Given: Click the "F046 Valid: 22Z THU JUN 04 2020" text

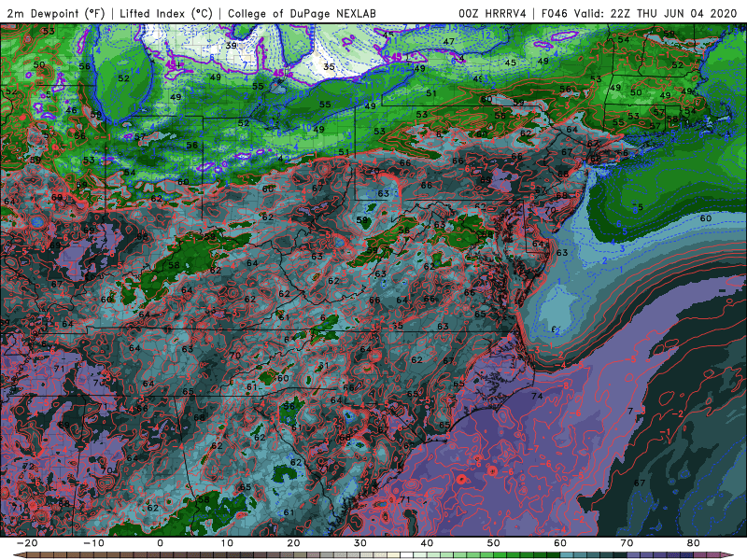Looking at the screenshot, I should coord(639,13).
